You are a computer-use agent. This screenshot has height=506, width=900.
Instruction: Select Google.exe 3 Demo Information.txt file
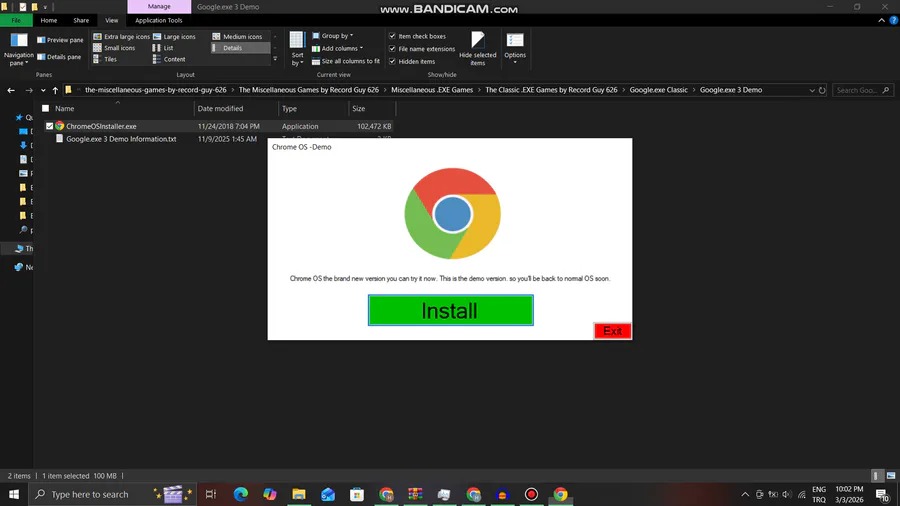point(121,139)
